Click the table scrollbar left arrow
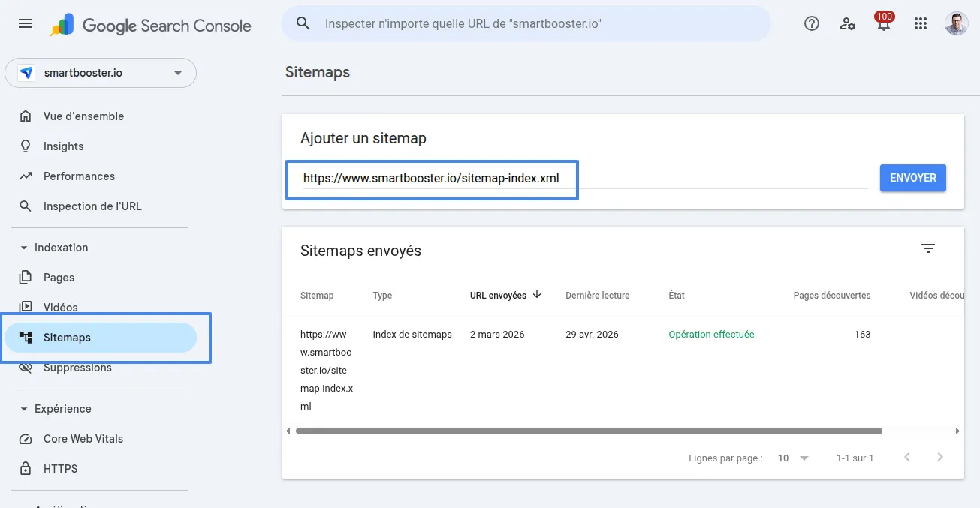980x508 pixels. click(x=288, y=431)
